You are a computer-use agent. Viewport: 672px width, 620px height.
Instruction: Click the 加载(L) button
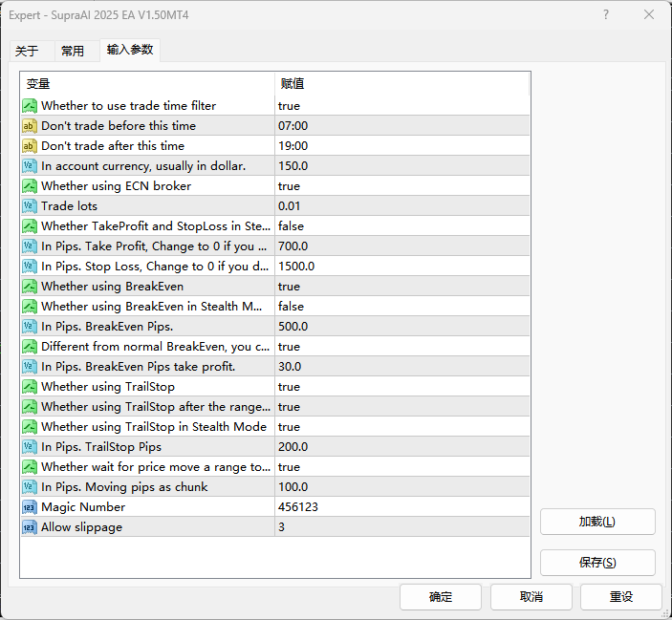597,522
